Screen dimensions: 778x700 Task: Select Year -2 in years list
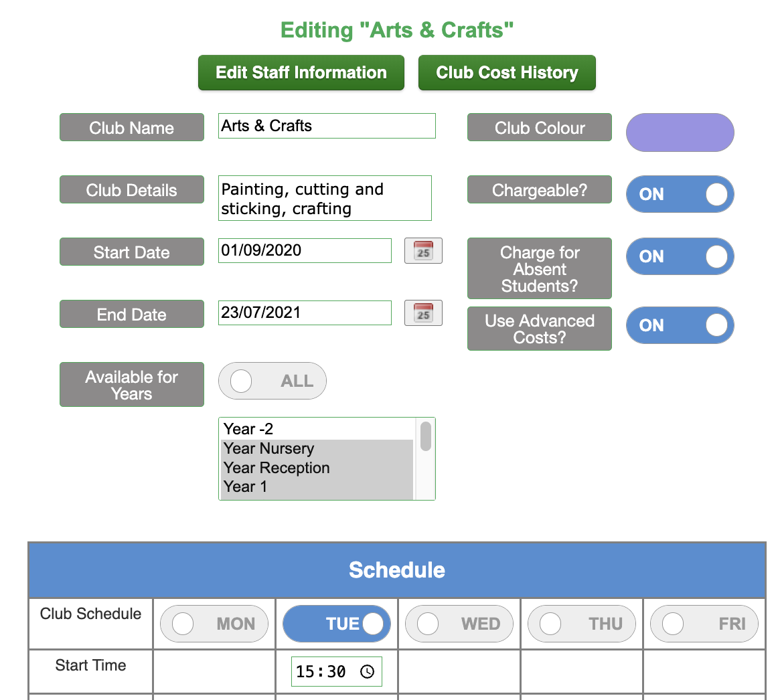(x=317, y=429)
